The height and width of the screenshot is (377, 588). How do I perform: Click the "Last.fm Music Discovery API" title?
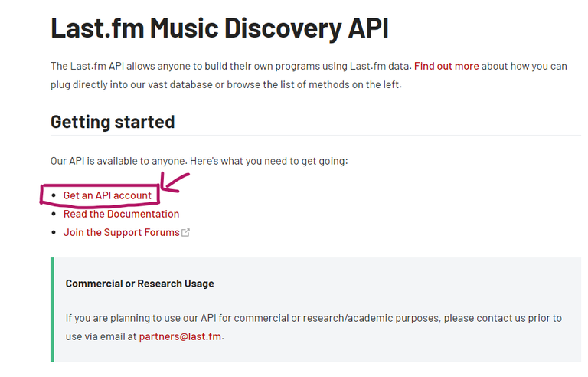click(219, 28)
